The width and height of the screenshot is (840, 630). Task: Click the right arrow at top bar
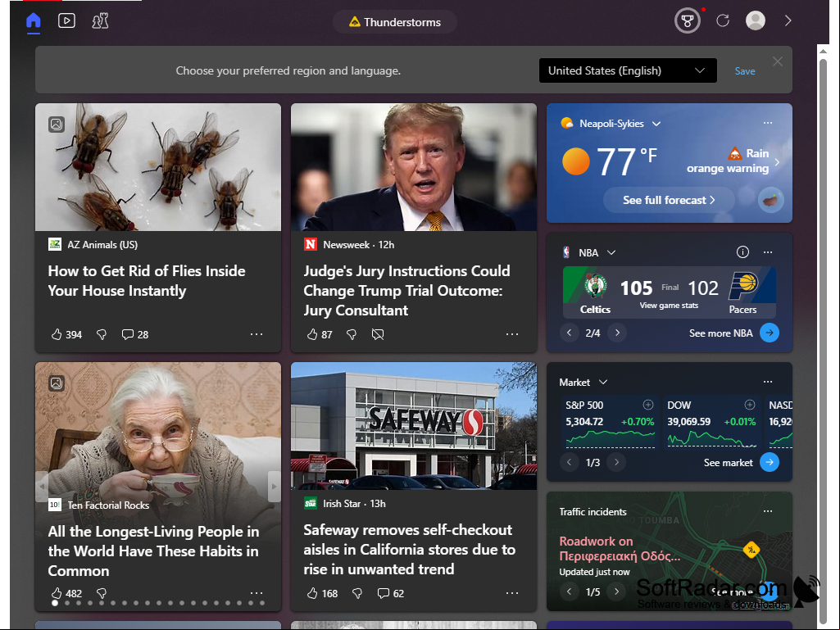[788, 21]
